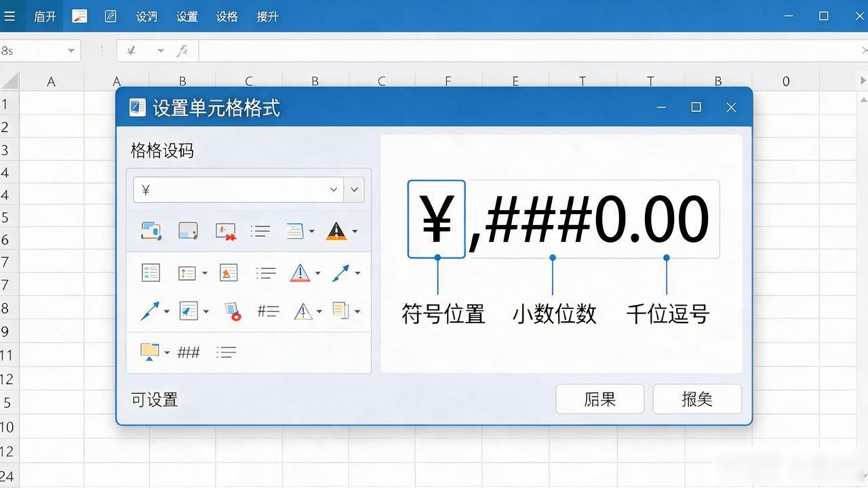Click the table icon with blue arrow

click(x=188, y=311)
